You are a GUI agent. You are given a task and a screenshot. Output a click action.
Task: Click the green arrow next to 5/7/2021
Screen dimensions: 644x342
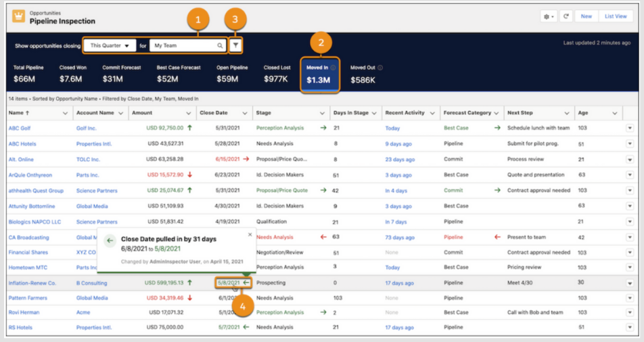tap(246, 327)
